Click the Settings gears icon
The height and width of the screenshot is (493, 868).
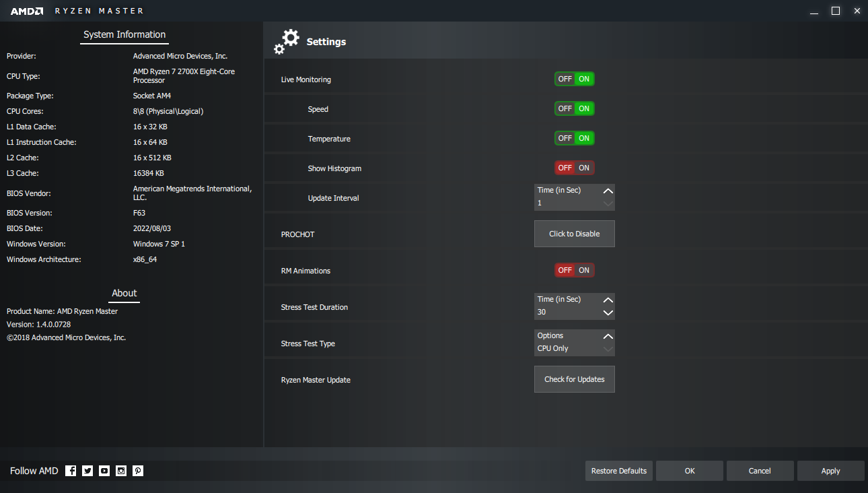click(x=287, y=42)
